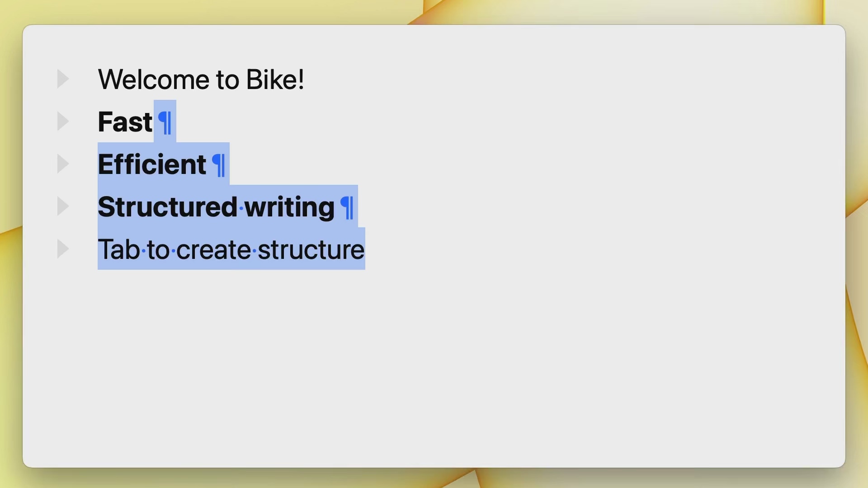Click the word 'structure' ending the selection
The image size is (868, 488).
click(311, 250)
